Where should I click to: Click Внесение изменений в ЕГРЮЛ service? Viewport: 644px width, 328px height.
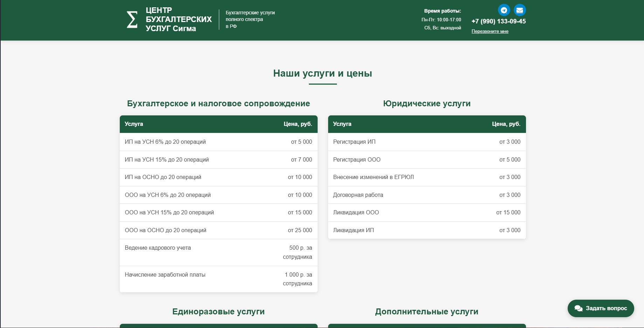point(374,177)
